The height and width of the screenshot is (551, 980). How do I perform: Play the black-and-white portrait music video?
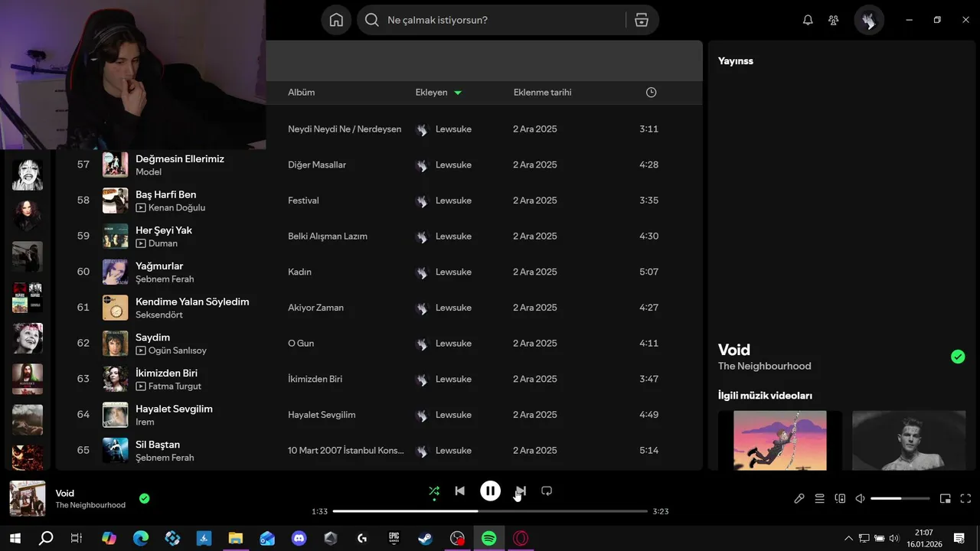point(910,441)
